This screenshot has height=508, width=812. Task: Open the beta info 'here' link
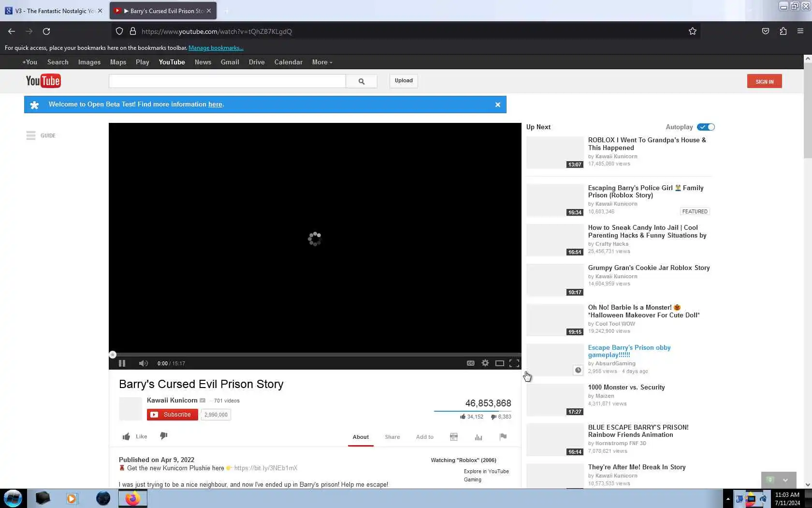pos(215,105)
